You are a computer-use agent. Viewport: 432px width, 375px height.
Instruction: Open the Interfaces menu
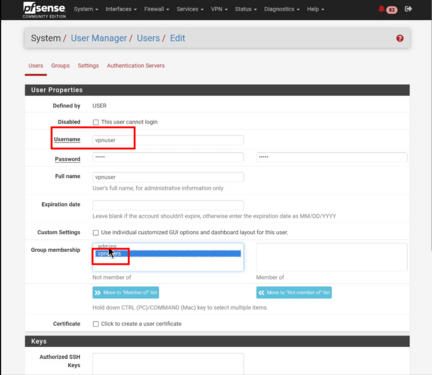click(x=121, y=9)
